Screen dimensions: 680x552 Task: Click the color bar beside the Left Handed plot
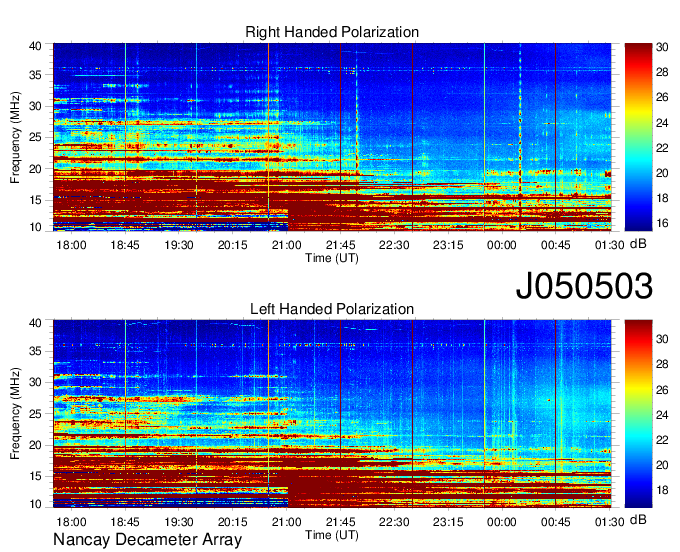click(638, 414)
